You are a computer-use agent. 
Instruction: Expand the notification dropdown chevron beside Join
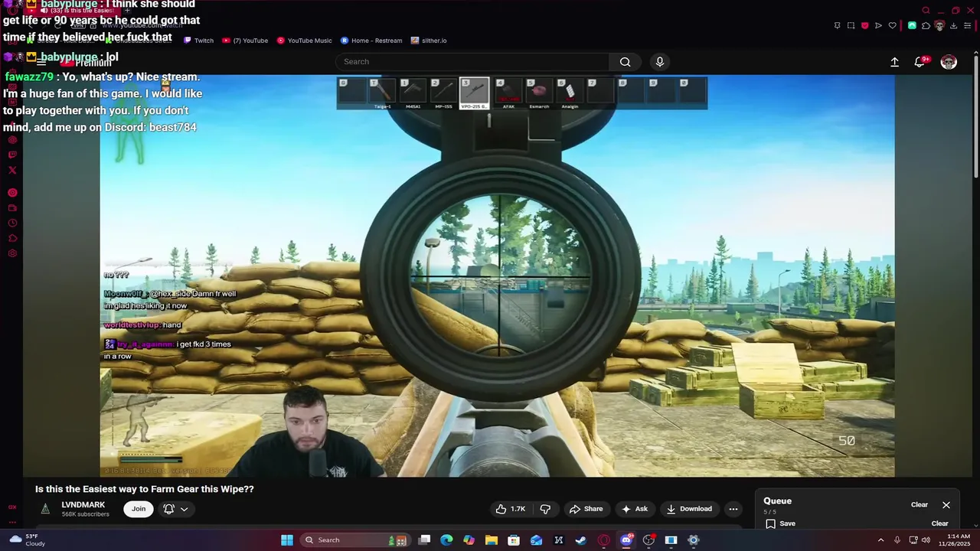[184, 509]
